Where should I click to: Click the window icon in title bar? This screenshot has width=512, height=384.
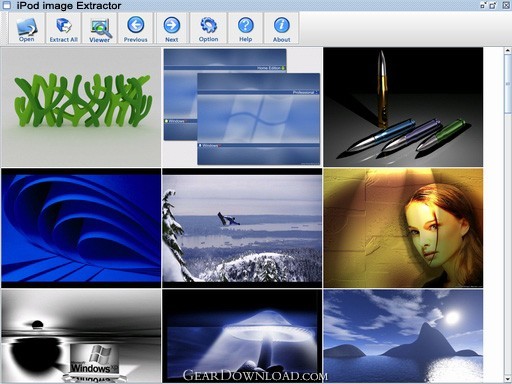(x=7, y=5)
